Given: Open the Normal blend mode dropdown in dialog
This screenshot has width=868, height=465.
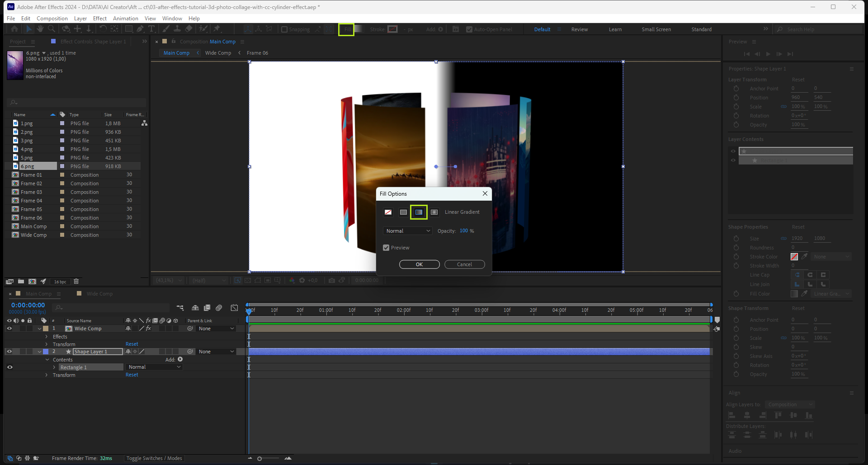Looking at the screenshot, I should (408, 231).
